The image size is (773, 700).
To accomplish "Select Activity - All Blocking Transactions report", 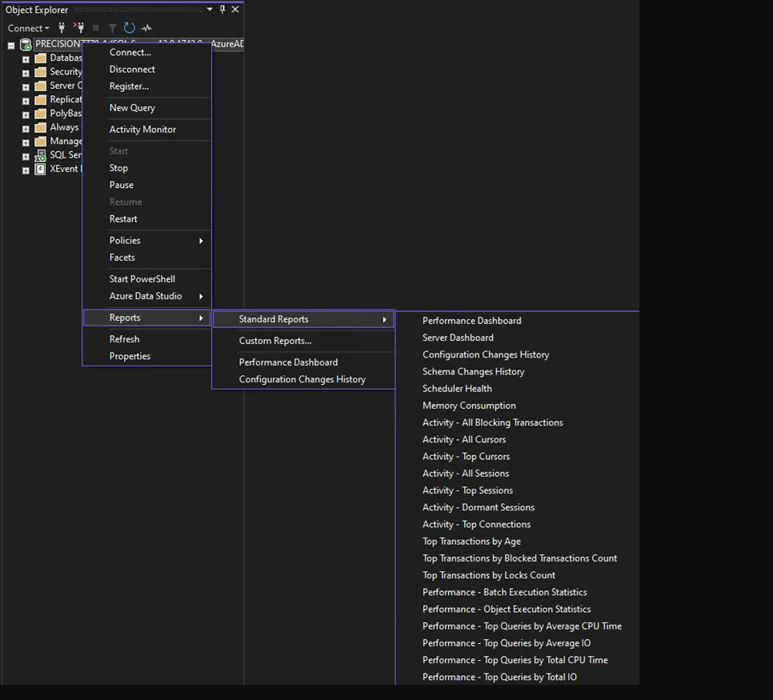I will pyautogui.click(x=492, y=422).
